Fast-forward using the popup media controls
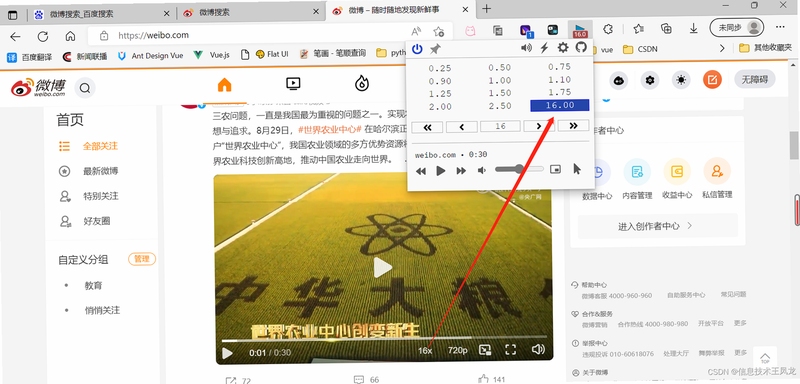This screenshot has height=384, width=800. [461, 171]
